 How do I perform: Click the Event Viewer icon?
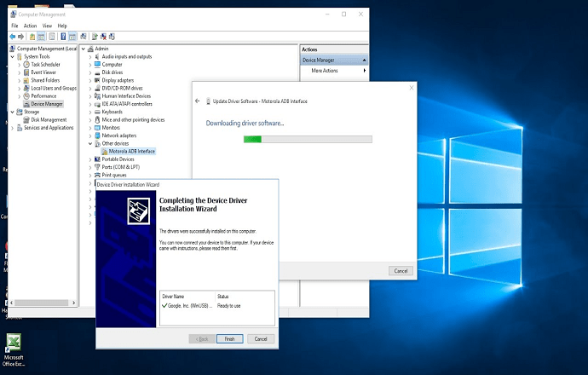(26, 72)
